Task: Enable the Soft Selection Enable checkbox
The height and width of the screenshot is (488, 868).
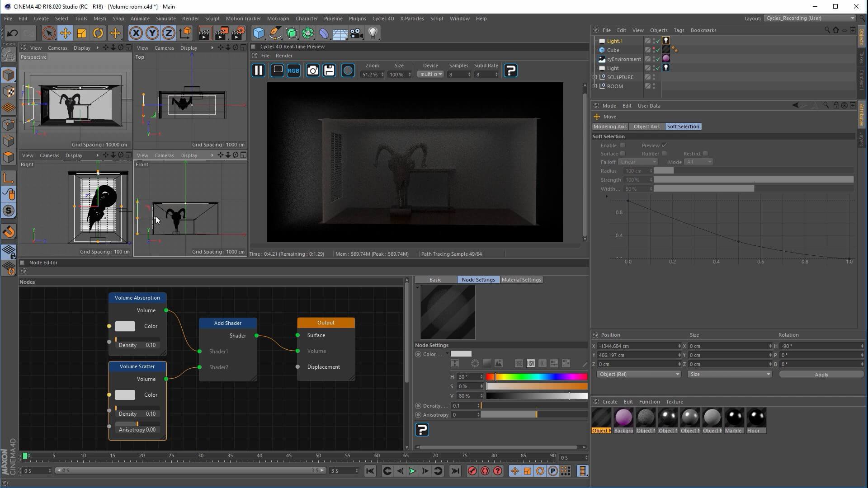Action: [623, 145]
